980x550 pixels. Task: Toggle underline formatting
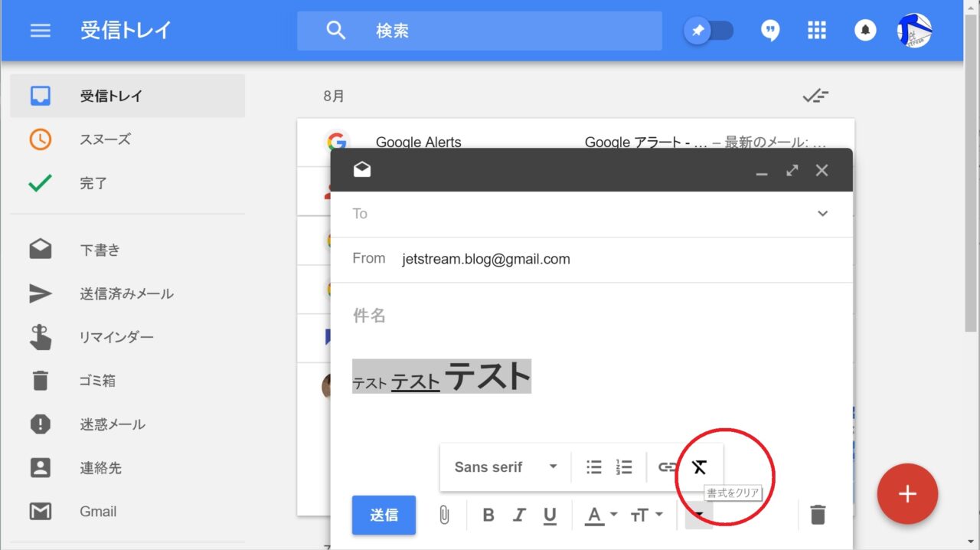pyautogui.click(x=550, y=516)
